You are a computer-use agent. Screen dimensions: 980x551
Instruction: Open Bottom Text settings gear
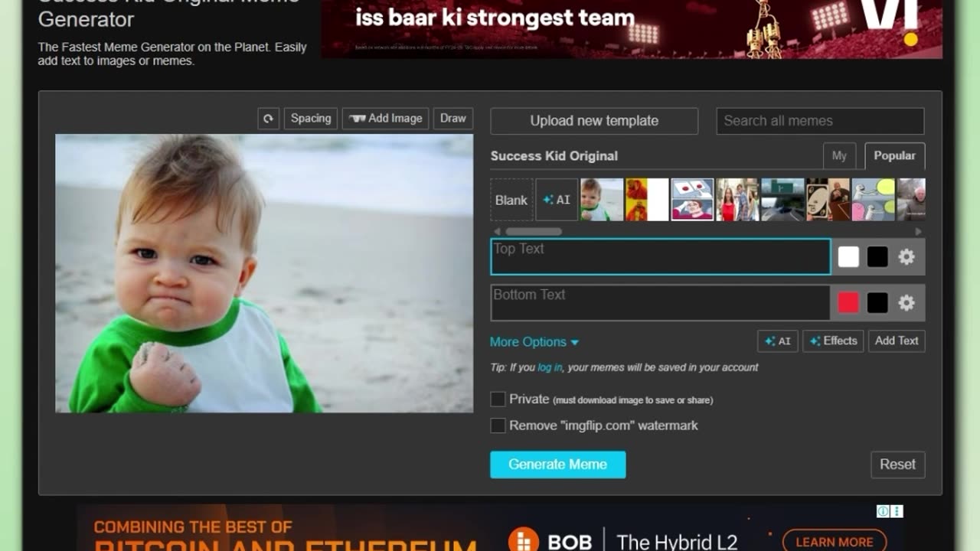click(x=906, y=303)
